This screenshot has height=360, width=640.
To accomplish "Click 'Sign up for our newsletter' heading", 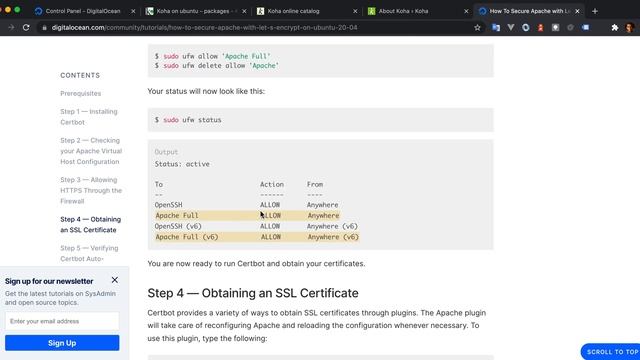I will (49, 281).
